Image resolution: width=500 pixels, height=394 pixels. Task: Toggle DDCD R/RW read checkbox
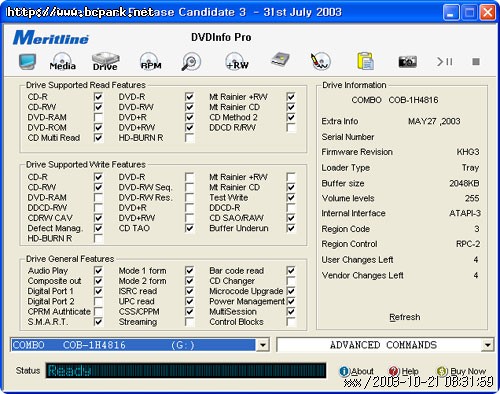pyautogui.click(x=291, y=128)
